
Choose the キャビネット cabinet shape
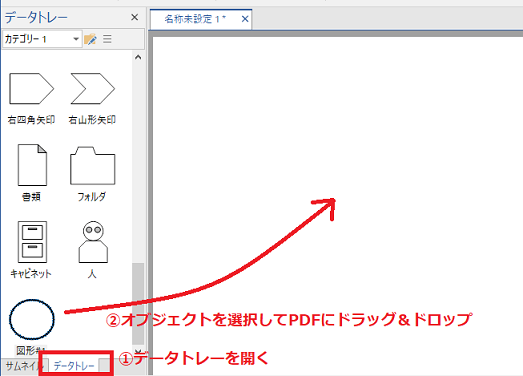pos(32,242)
